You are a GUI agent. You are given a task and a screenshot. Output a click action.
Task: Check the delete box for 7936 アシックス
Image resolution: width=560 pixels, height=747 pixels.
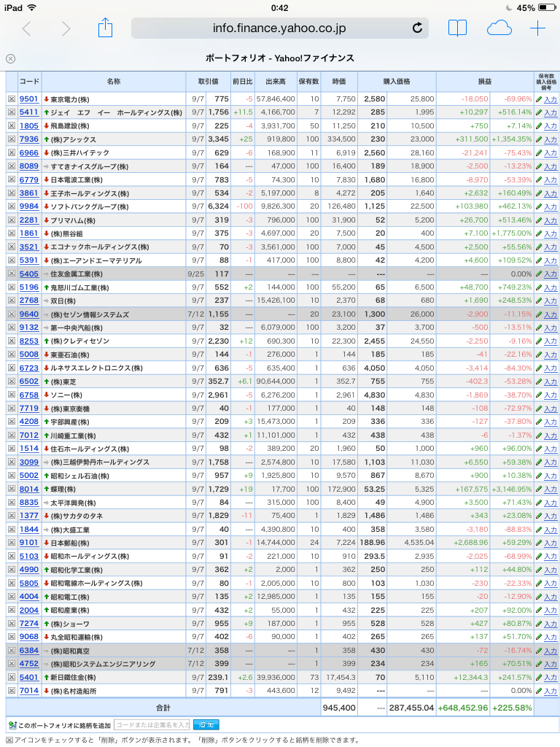click(11, 139)
